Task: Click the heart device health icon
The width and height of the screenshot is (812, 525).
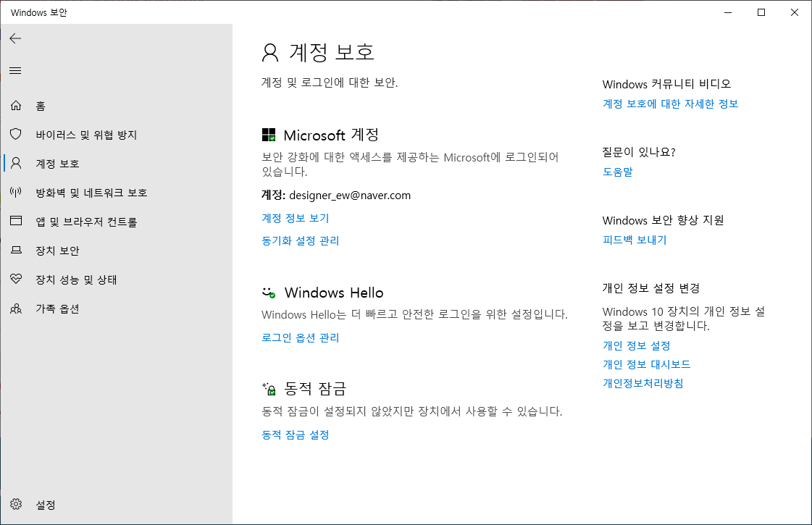Action: click(16, 279)
